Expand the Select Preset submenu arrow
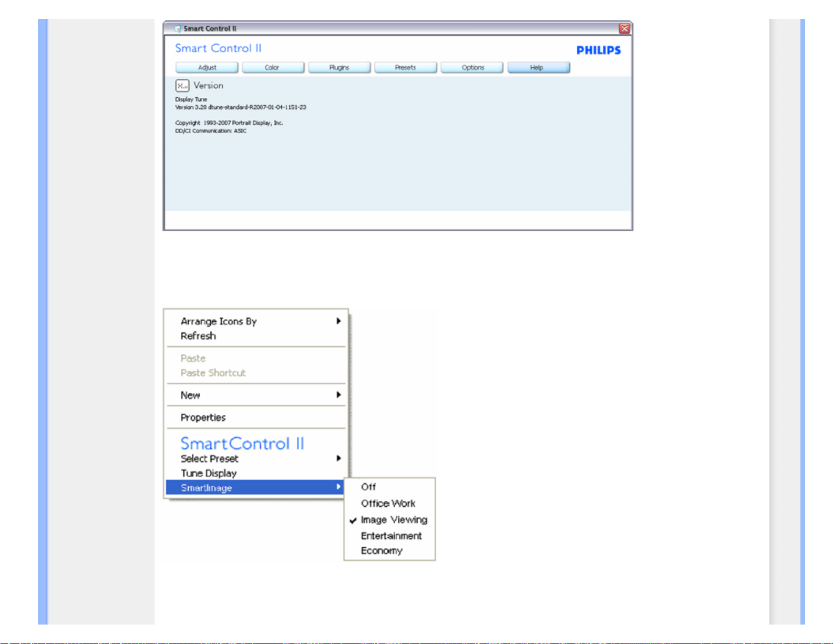The height and width of the screenshot is (644, 833). [x=339, y=458]
